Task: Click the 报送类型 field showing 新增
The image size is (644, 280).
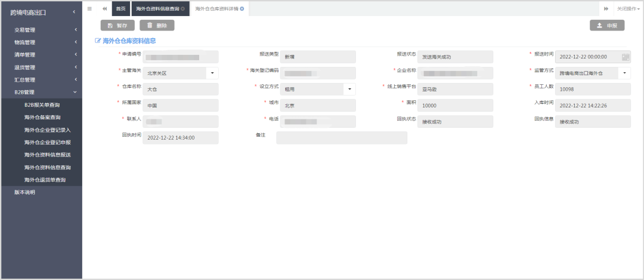Action: [317, 57]
